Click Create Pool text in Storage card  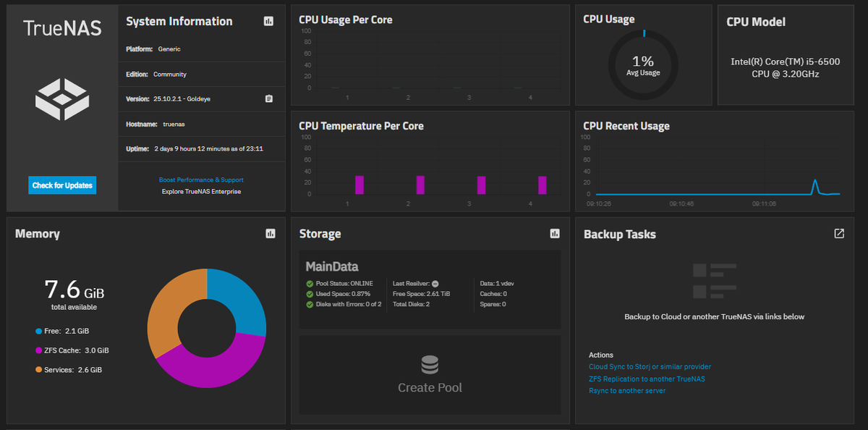[430, 388]
